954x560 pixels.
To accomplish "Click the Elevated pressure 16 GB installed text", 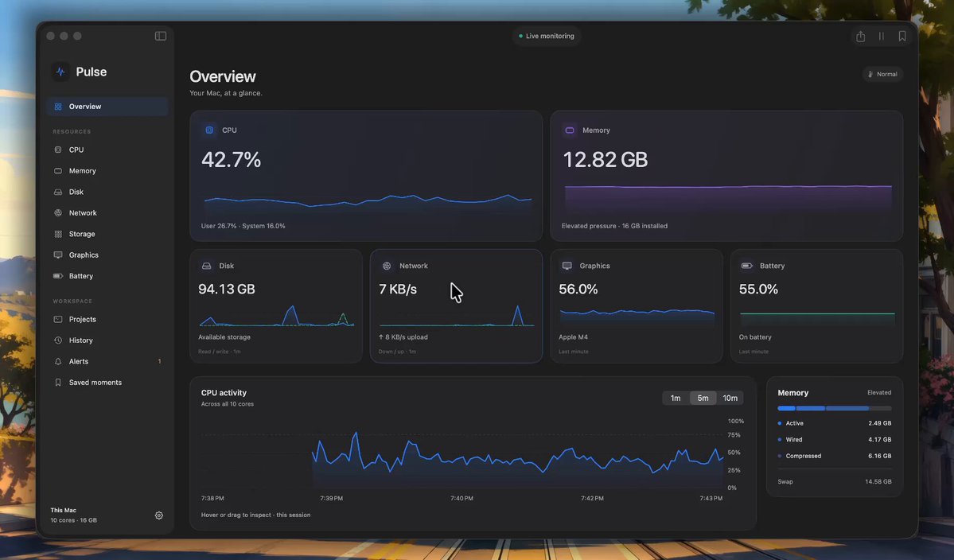I will (x=614, y=226).
